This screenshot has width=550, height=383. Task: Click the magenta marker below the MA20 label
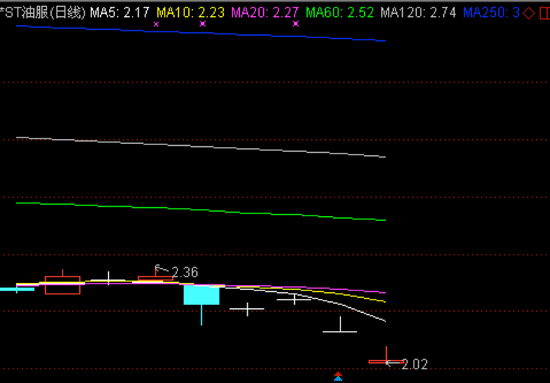tap(296, 24)
